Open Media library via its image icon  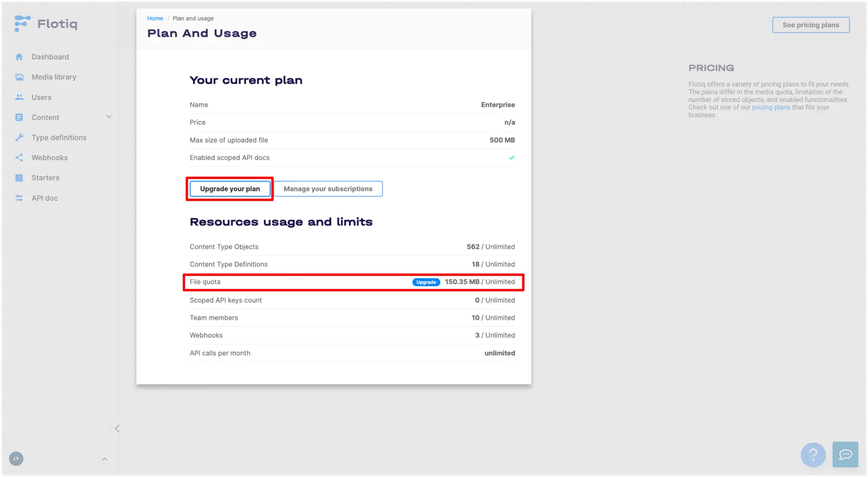click(19, 77)
